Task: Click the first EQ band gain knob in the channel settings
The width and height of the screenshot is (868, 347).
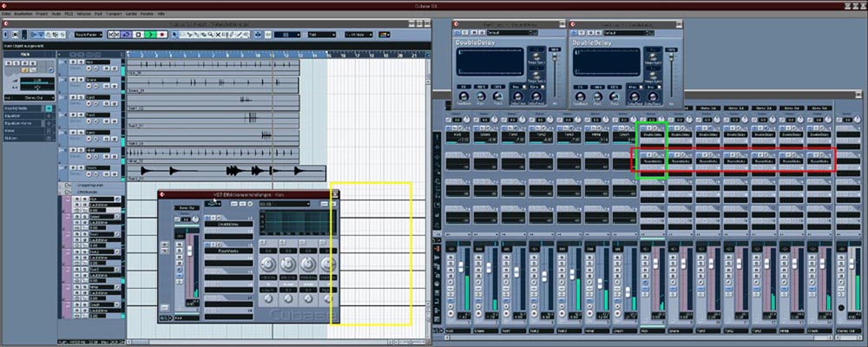Action: 268,264
